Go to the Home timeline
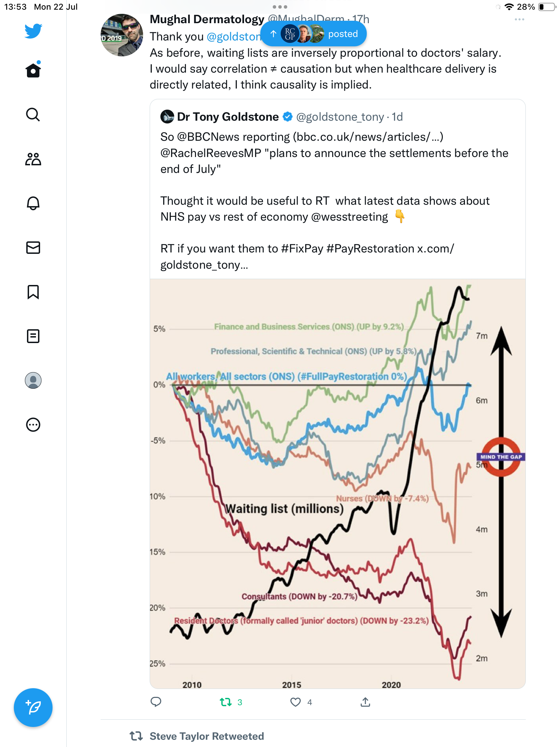The image size is (560, 747). [x=33, y=70]
